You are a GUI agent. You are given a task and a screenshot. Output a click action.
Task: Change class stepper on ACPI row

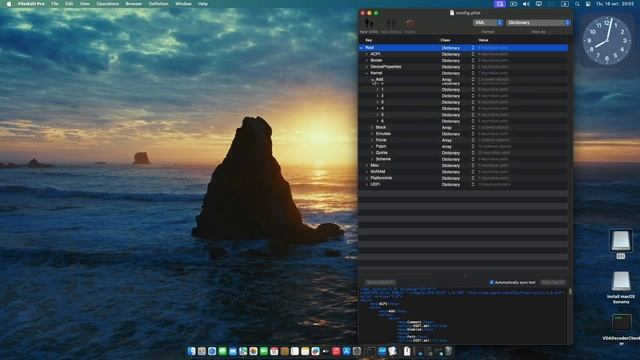(473, 54)
